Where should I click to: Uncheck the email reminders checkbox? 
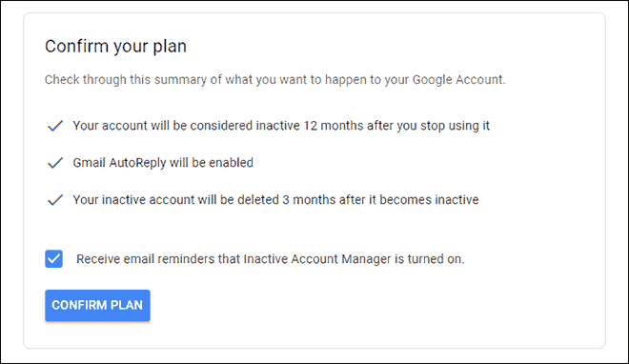[53, 259]
